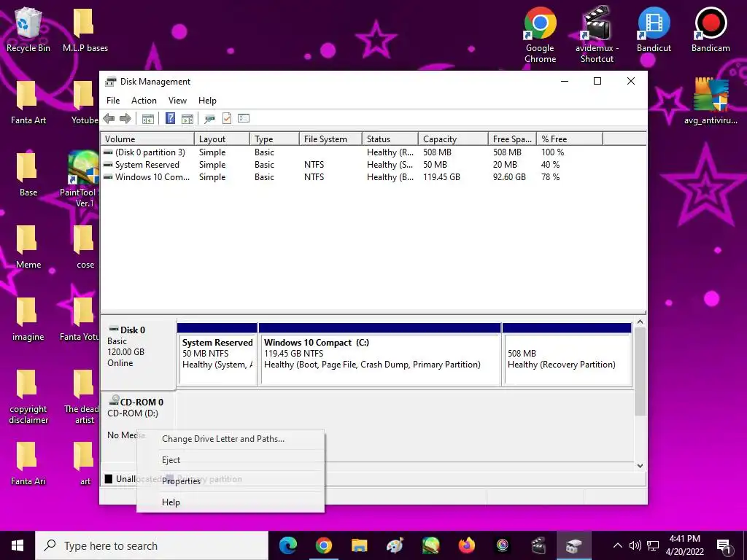The width and height of the screenshot is (747, 560).
Task: Sort by the Type column header
Action: tap(274, 139)
